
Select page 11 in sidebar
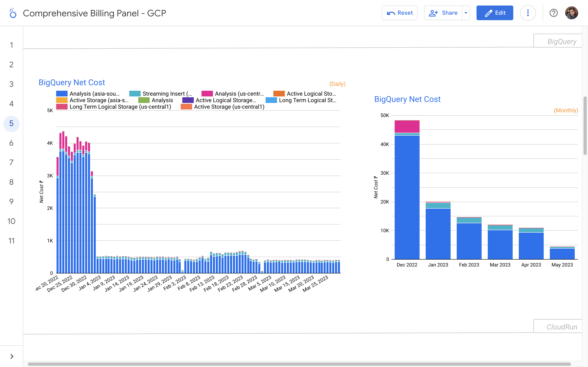(11, 241)
